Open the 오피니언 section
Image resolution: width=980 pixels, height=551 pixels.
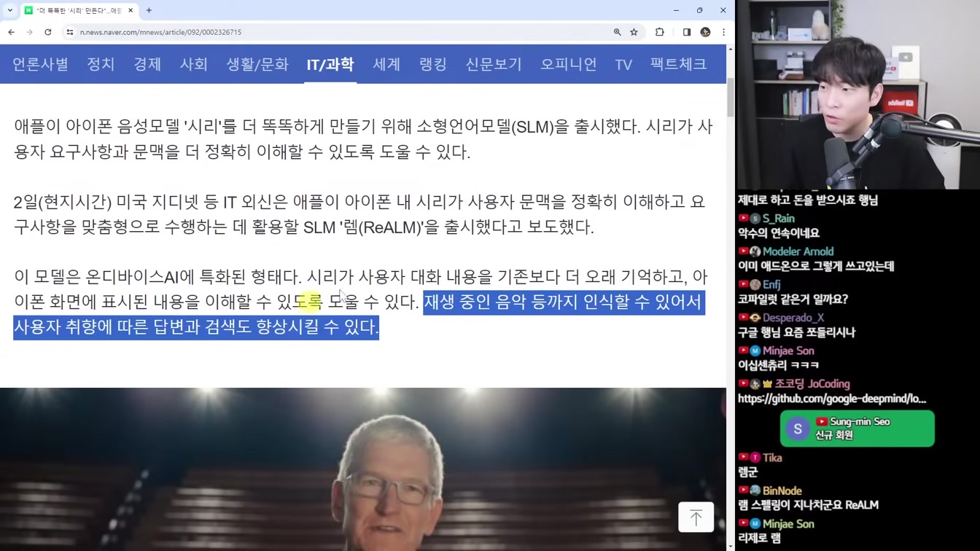tap(569, 64)
